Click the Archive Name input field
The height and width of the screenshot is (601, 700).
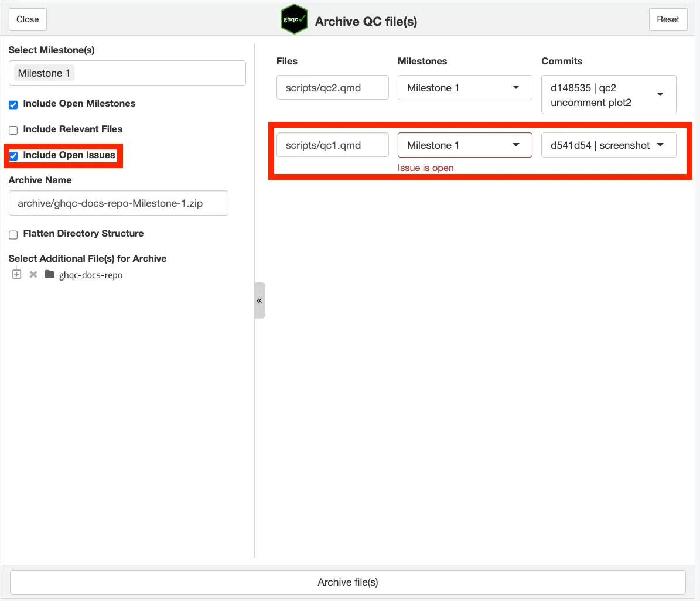(x=118, y=203)
